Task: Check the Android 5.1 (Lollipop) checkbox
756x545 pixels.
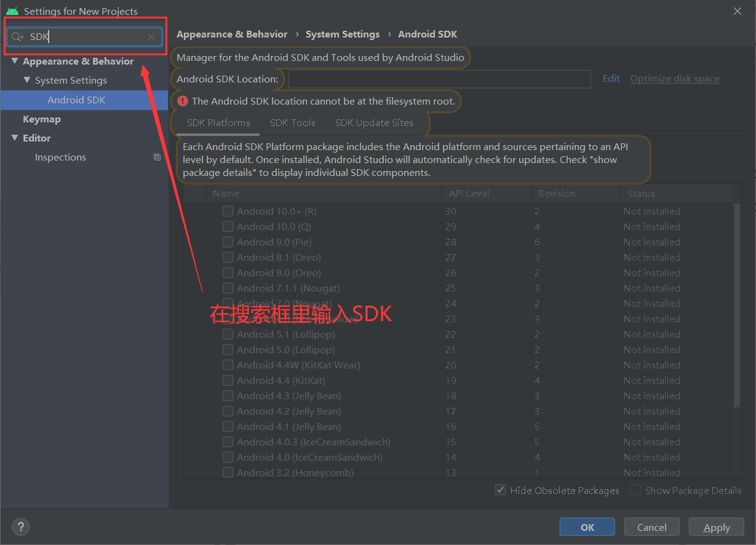Action: [228, 334]
